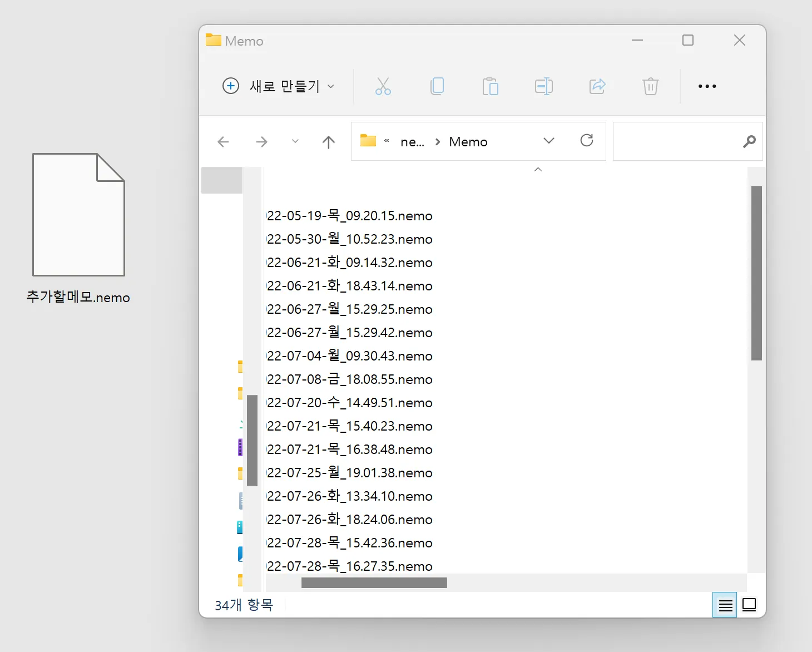Click the Share icon in toolbar
The image size is (812, 652).
point(597,86)
